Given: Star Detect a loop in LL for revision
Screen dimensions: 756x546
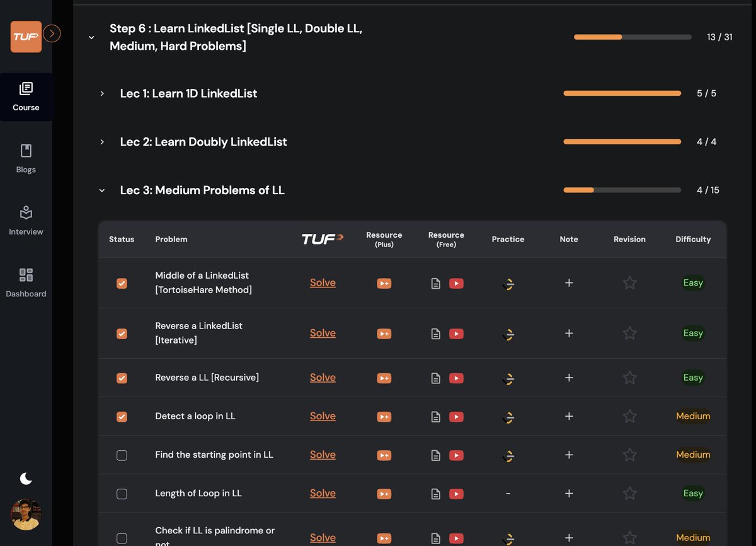Looking at the screenshot, I should pyautogui.click(x=629, y=416).
